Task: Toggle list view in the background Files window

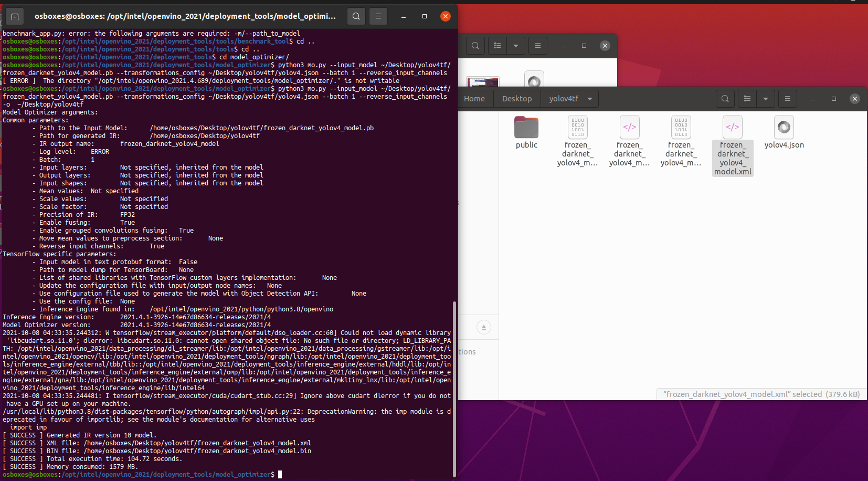Action: 497,46
